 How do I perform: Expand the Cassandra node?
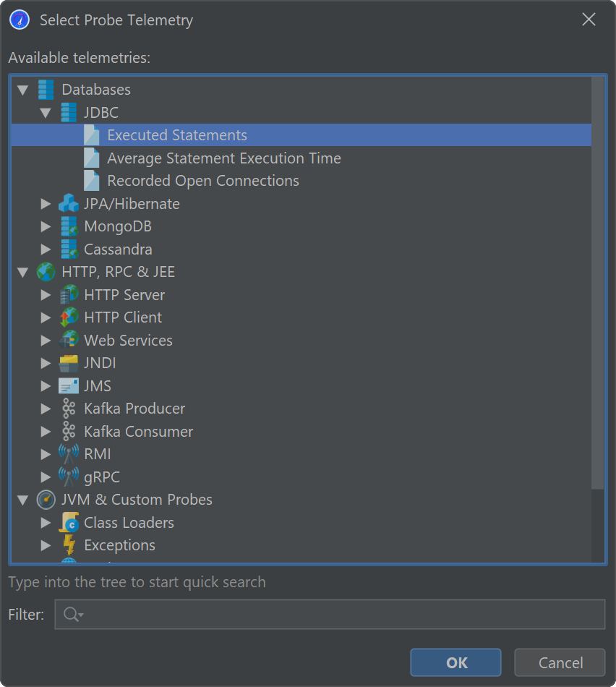pyautogui.click(x=46, y=249)
